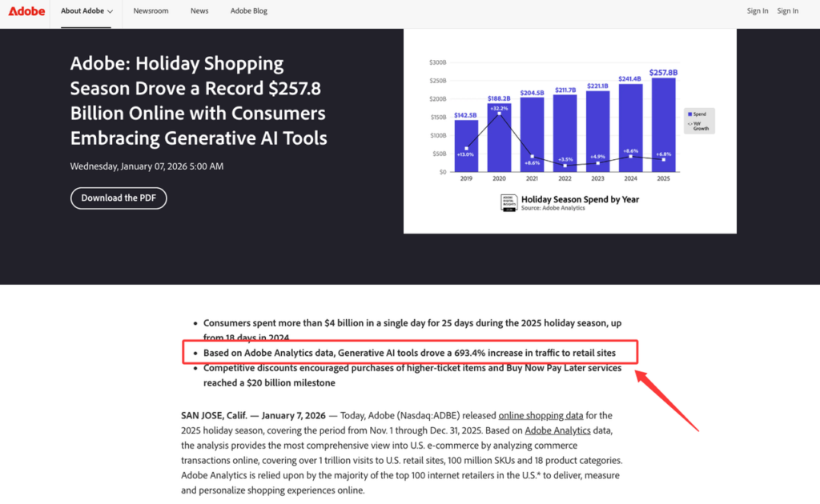Click the Holiday Season Spend by Year caption
The image size is (820, 504).
580,199
